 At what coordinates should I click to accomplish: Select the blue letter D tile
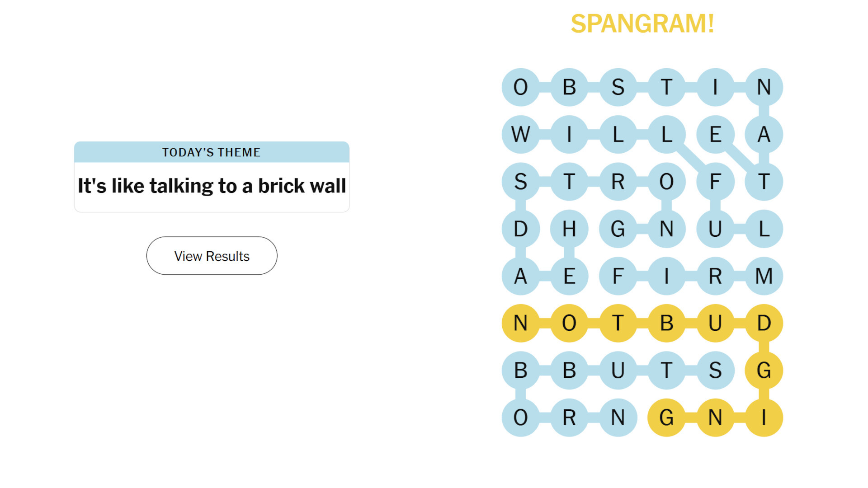[x=520, y=229]
